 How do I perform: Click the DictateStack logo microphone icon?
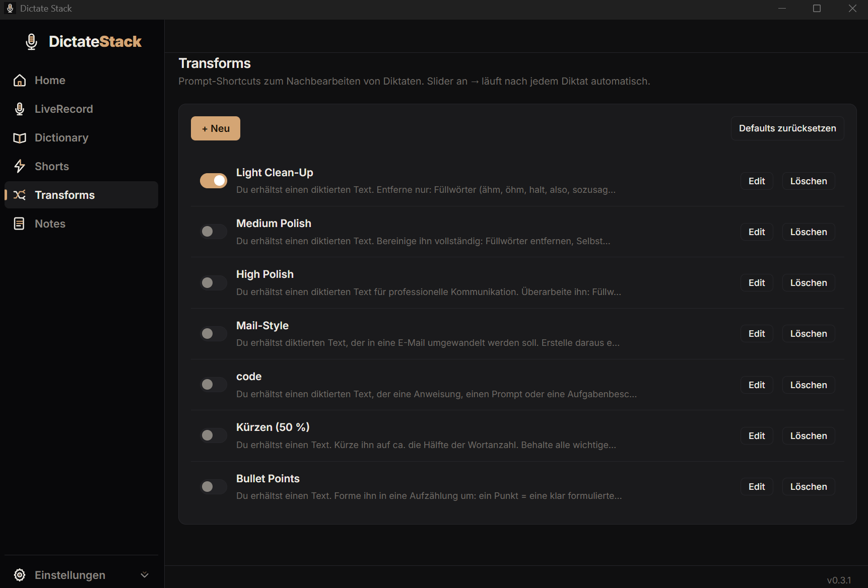click(31, 41)
